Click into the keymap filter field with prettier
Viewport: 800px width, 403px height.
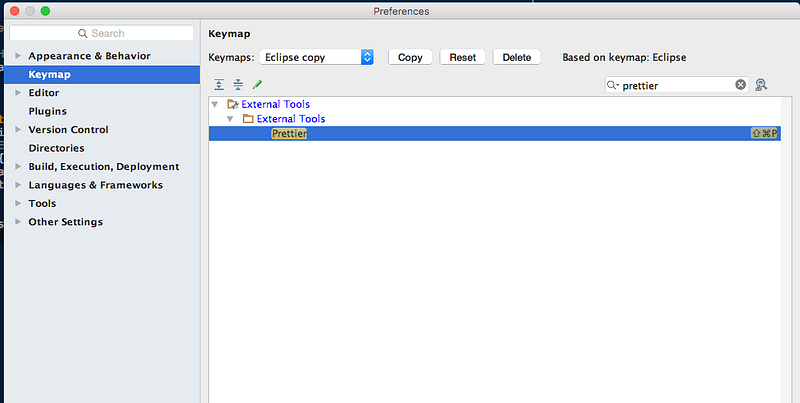[676, 85]
